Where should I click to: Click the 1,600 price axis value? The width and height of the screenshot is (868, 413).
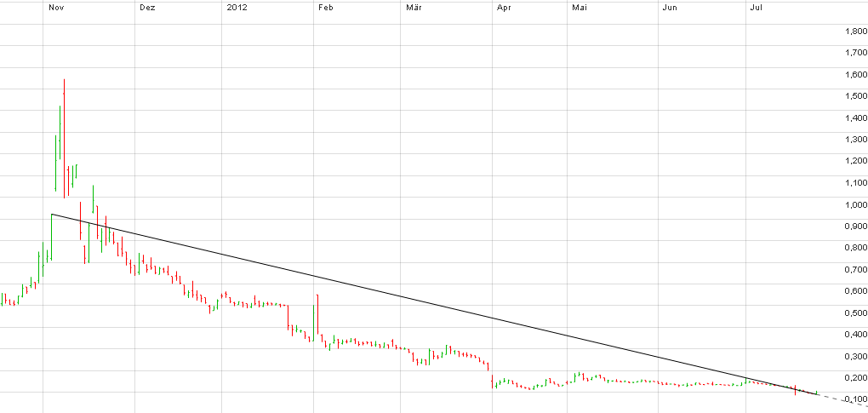(856, 75)
